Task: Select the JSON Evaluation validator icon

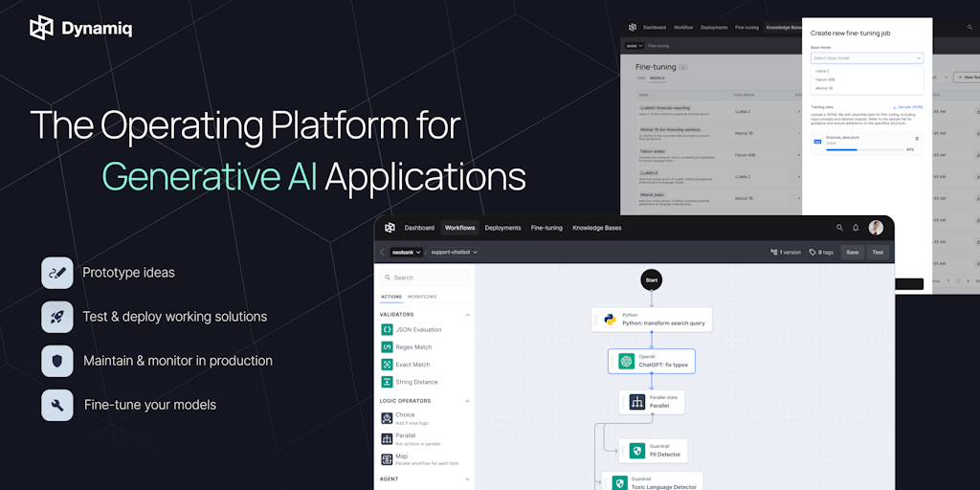Action: tap(387, 329)
